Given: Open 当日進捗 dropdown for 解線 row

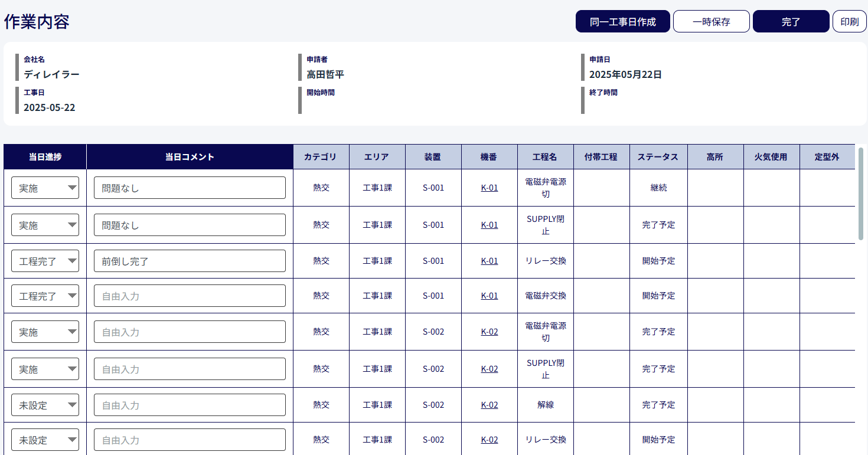Looking at the screenshot, I should coord(45,405).
